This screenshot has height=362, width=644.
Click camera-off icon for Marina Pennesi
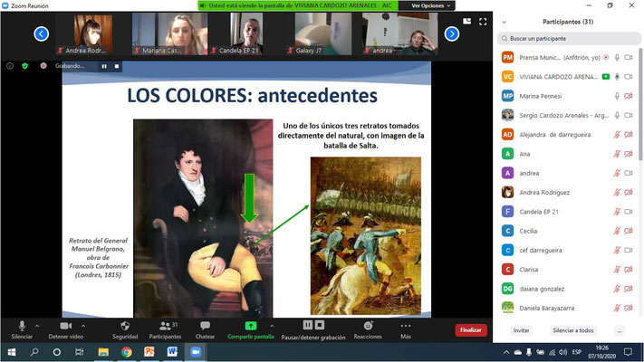[x=629, y=96]
